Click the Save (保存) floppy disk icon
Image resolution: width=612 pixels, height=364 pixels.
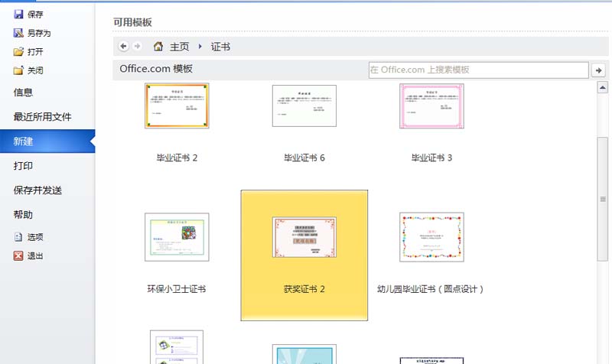coord(18,15)
